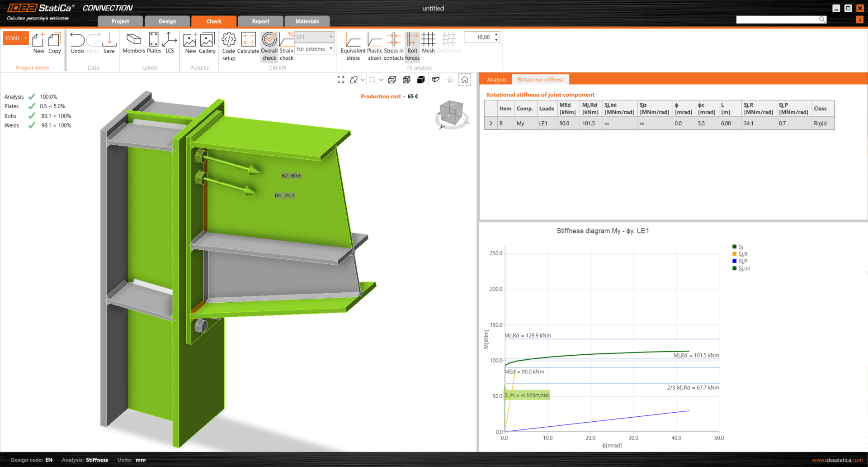Viewport: 868px width, 467px height.
Task: Toggle Equivalent stress display
Action: (x=353, y=46)
